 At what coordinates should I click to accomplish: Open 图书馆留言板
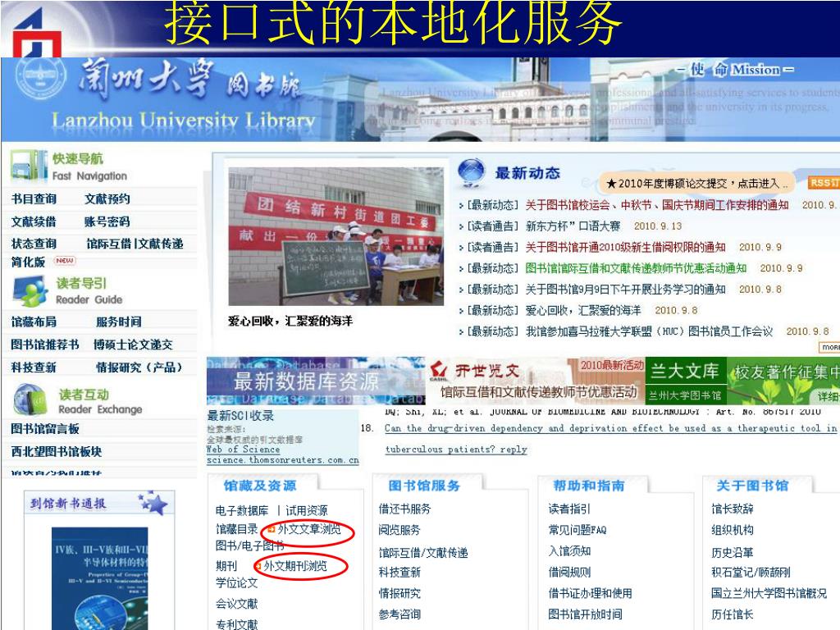tap(45, 428)
